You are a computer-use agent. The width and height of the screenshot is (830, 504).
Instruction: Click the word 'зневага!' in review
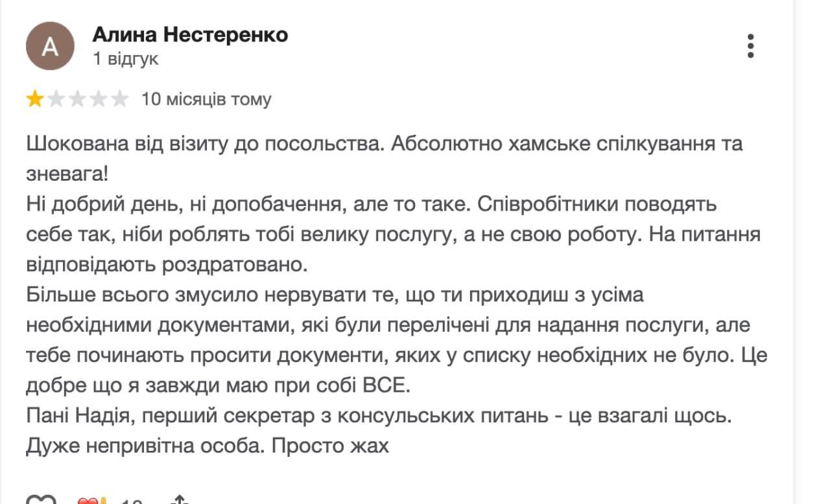64,174
